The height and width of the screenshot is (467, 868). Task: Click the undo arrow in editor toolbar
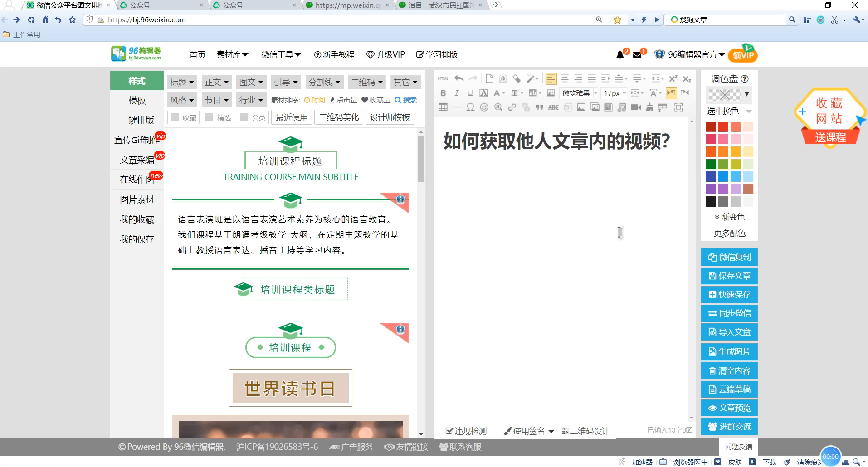(459, 78)
